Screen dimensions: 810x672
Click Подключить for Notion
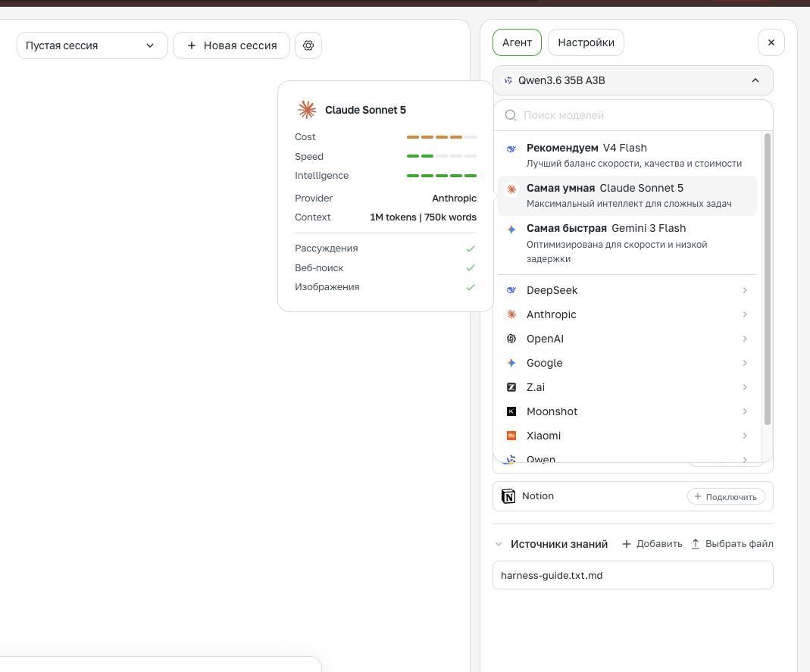pyautogui.click(x=726, y=497)
